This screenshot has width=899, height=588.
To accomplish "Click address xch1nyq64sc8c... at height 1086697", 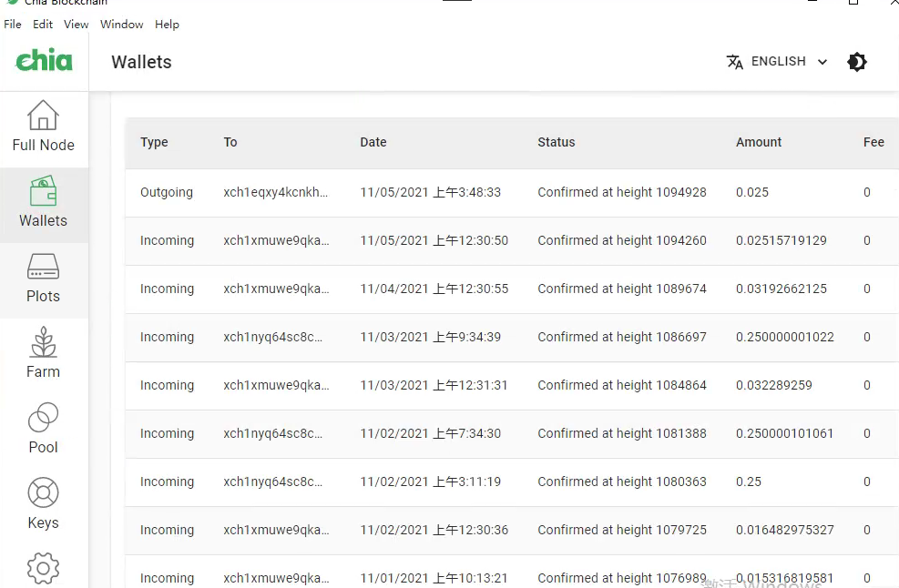I will (273, 337).
